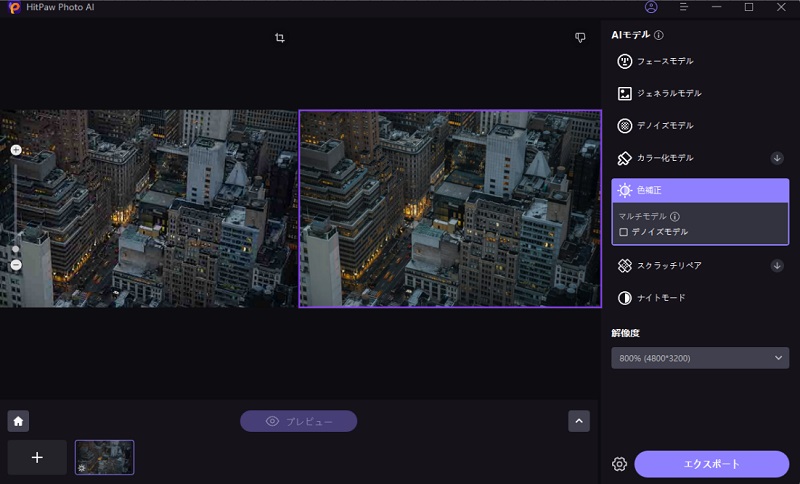Click the zoom out minus icon
The image size is (800, 484).
tap(16, 265)
